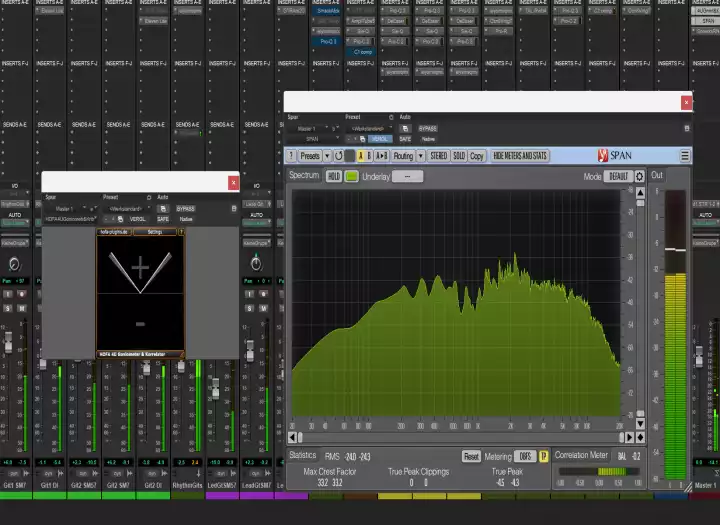The image size is (720, 525).
Task: Click the spectrum horizontal scrollbar
Action: 462,437
